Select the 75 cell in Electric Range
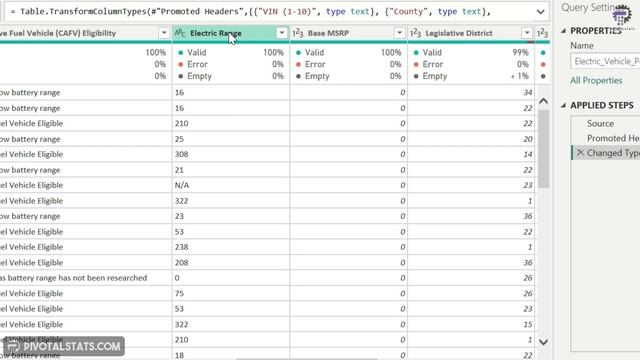640x360 pixels. [x=231, y=293]
